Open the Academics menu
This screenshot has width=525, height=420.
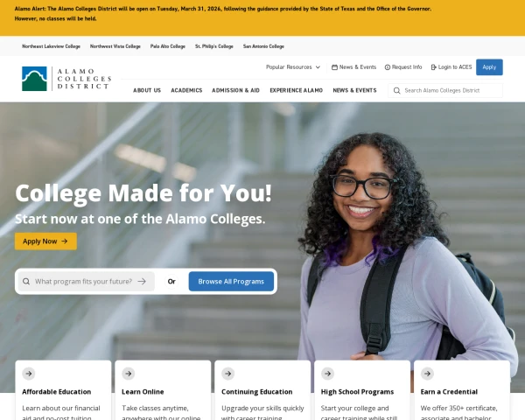point(186,90)
